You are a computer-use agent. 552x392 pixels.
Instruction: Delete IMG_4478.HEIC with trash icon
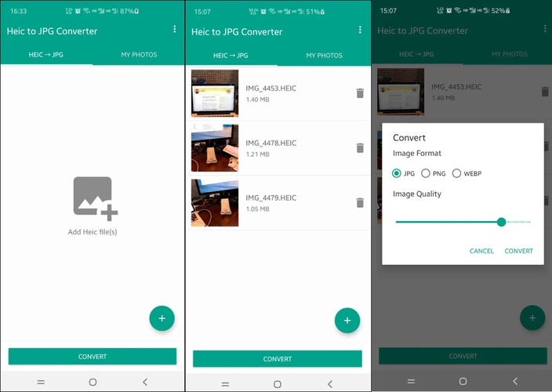click(x=360, y=148)
